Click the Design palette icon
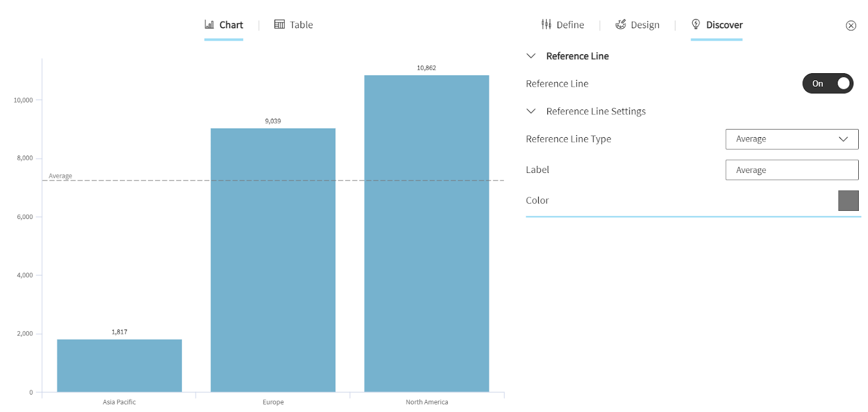This screenshot has height=412, width=868. pyautogui.click(x=621, y=24)
